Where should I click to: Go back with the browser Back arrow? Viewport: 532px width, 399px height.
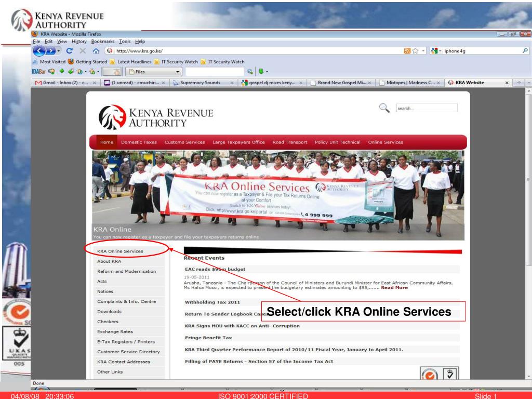point(39,51)
